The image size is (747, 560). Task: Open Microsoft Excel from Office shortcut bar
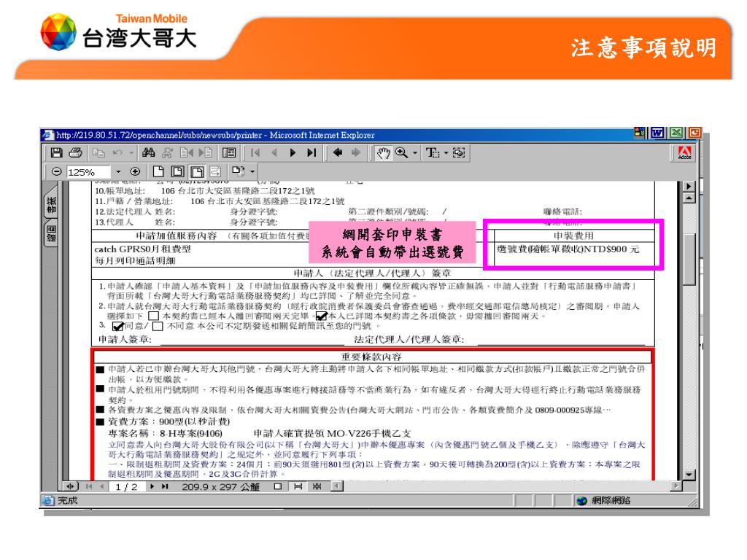(x=676, y=133)
